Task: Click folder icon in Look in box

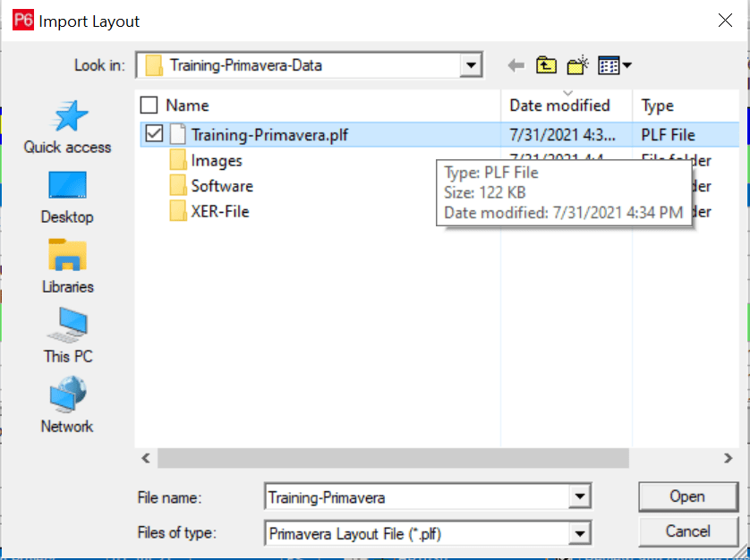Action: click(x=154, y=65)
